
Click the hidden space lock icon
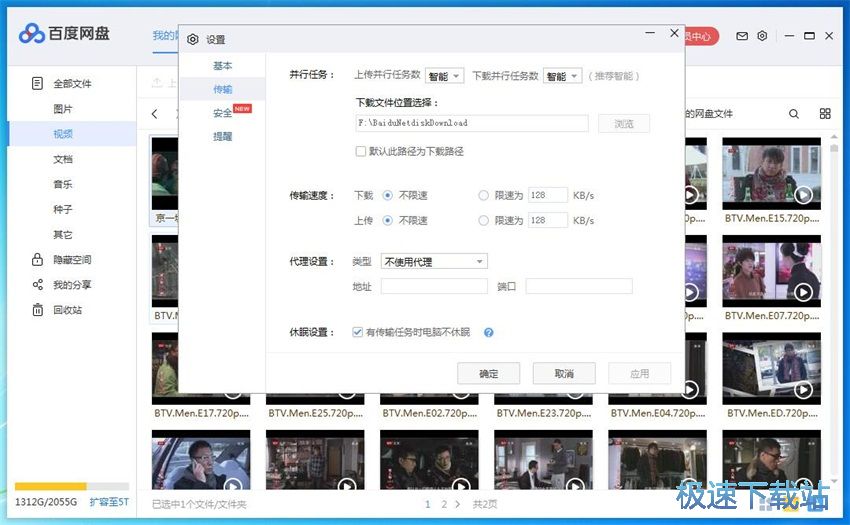(x=37, y=259)
